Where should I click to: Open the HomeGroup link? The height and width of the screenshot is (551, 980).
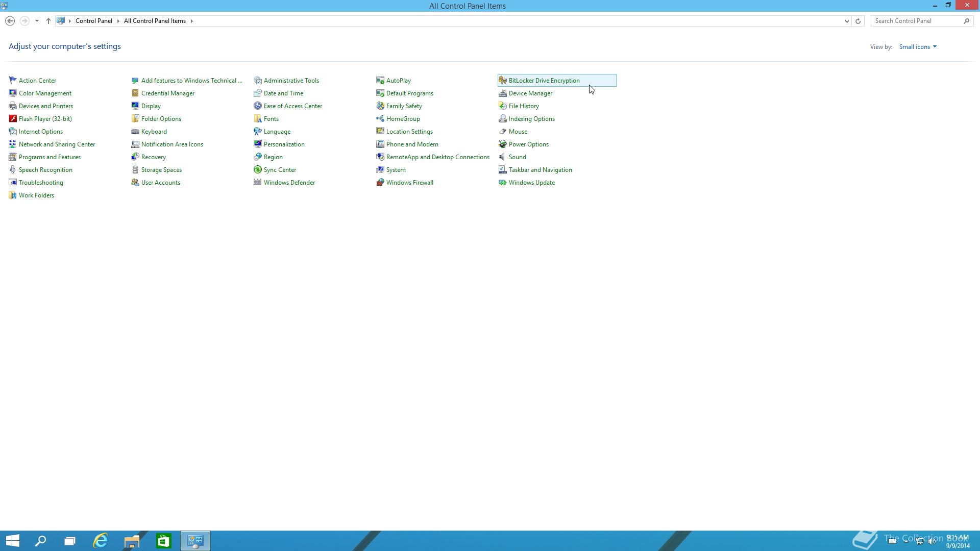(403, 118)
